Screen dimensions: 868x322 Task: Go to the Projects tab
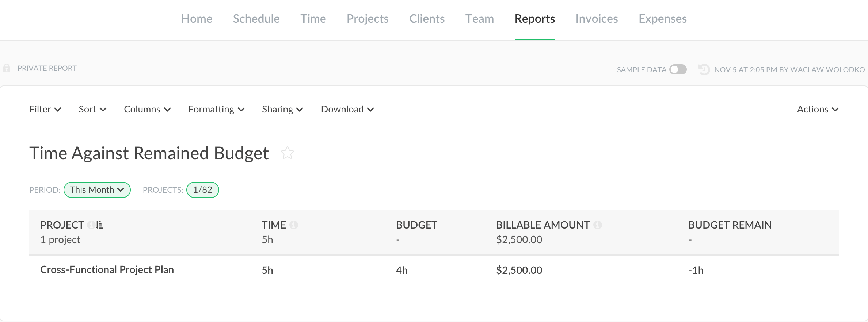pos(368,19)
